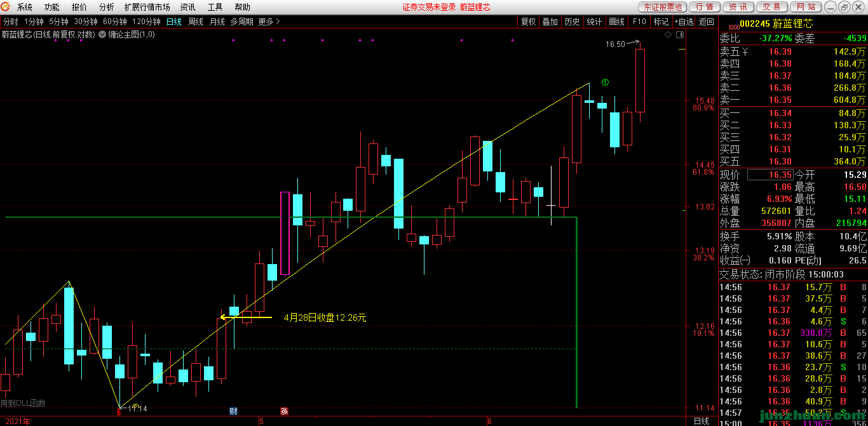The height and width of the screenshot is (426, 868).
Task: Open the 分析 menu
Action: coord(107,7)
